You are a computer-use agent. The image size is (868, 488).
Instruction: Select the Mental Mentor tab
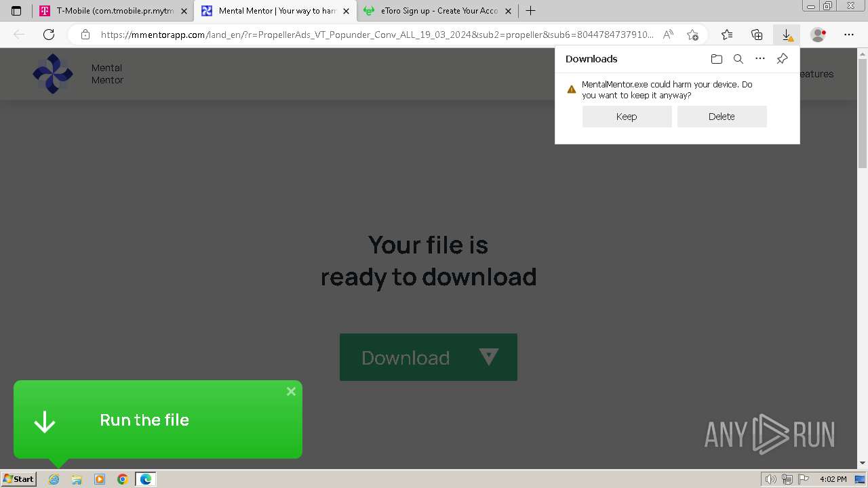point(275,11)
